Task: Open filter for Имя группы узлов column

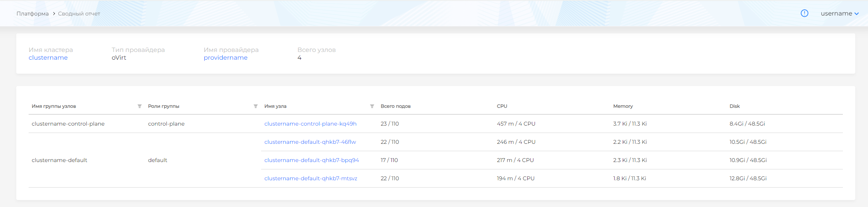Action: 140,106
